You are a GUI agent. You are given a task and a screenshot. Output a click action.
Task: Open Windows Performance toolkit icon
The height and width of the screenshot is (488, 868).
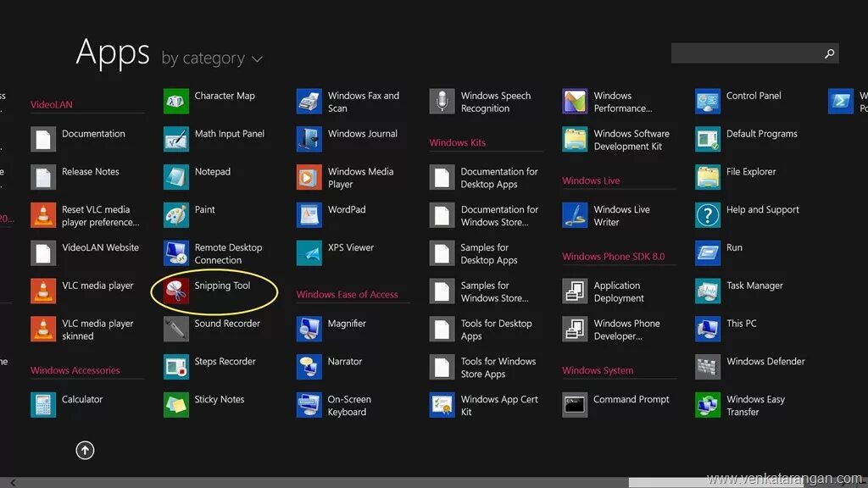575,102
